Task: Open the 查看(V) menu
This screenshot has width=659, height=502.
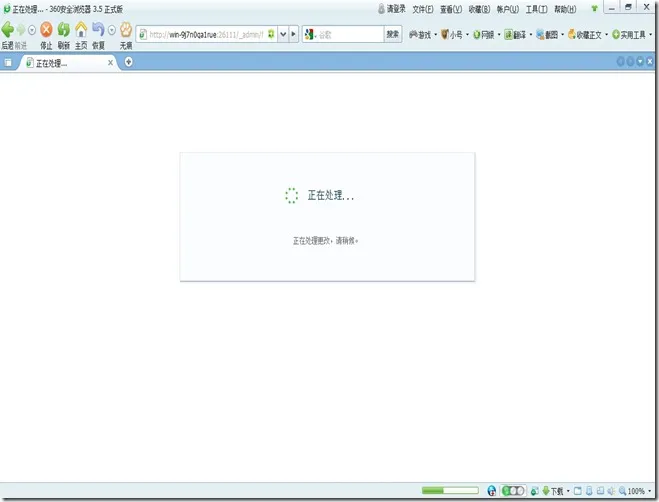Action: coord(451,9)
